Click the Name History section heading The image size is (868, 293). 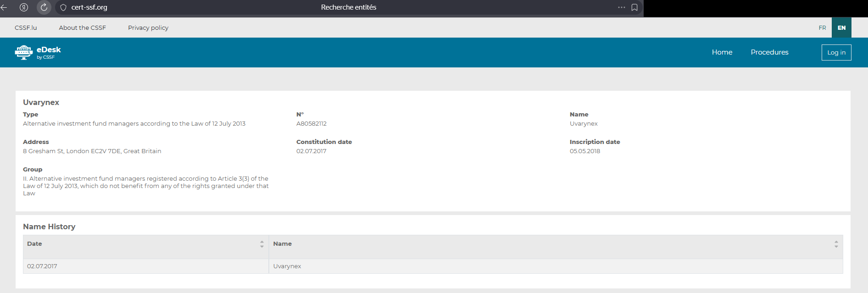point(49,227)
